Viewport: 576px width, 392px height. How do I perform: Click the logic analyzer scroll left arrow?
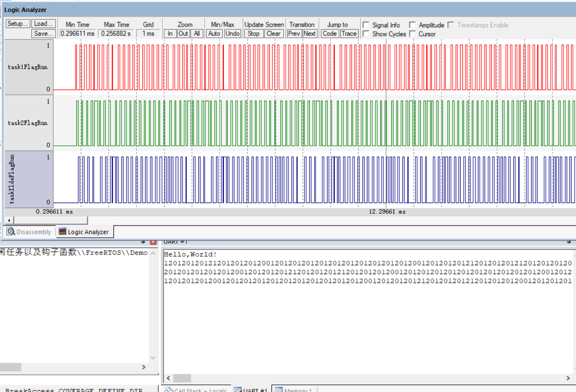[x=9, y=220]
